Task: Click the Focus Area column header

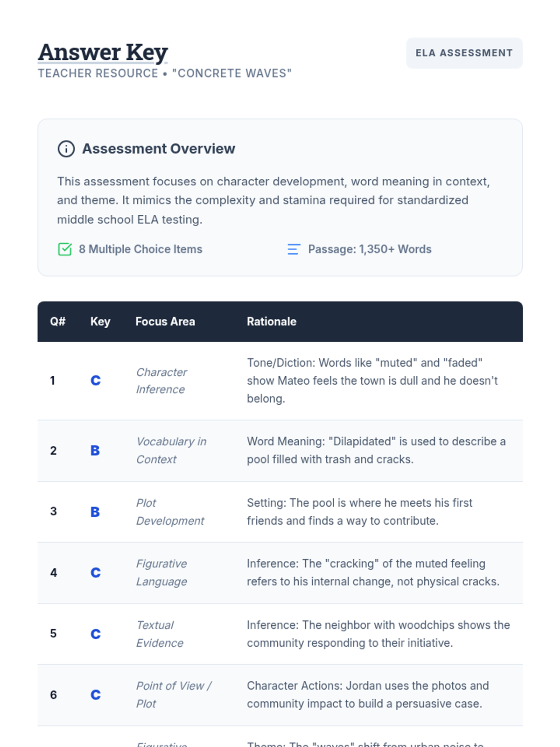Action: 165,322
